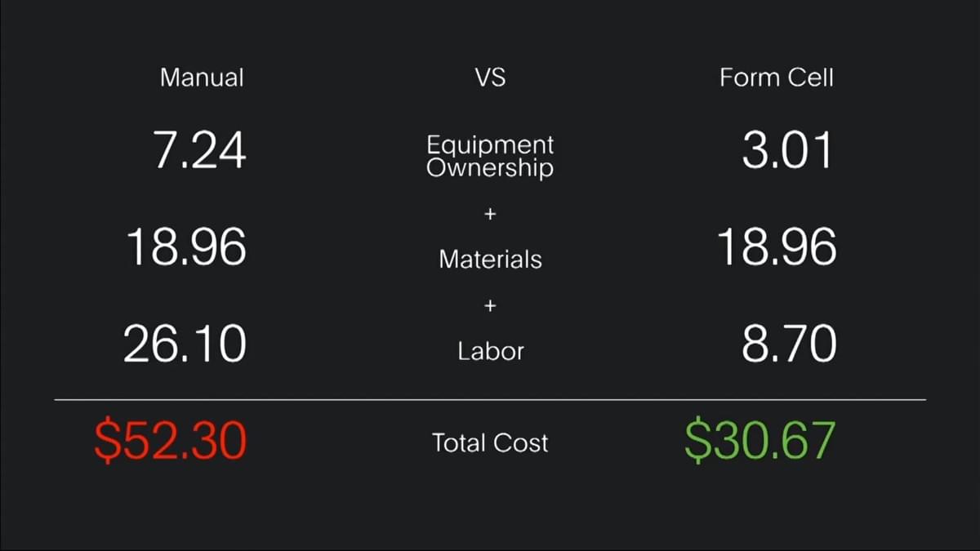Click the Form Cell labor value 8.70

789,344
